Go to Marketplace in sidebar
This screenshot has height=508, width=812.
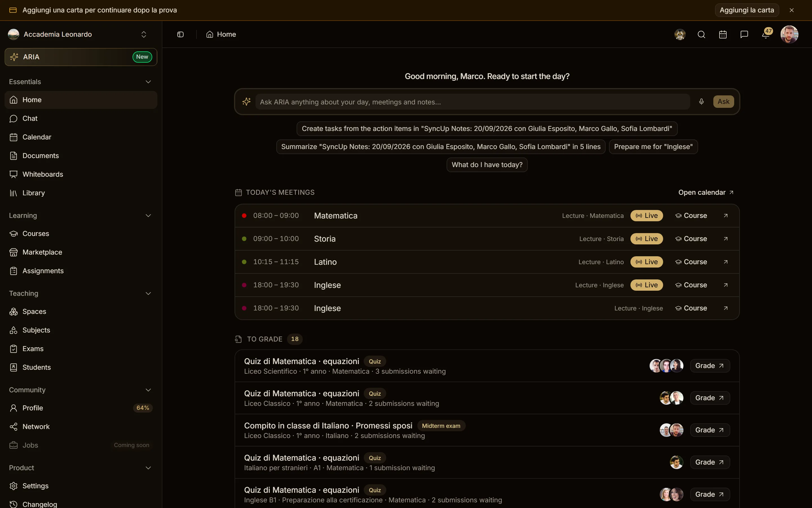81,252
